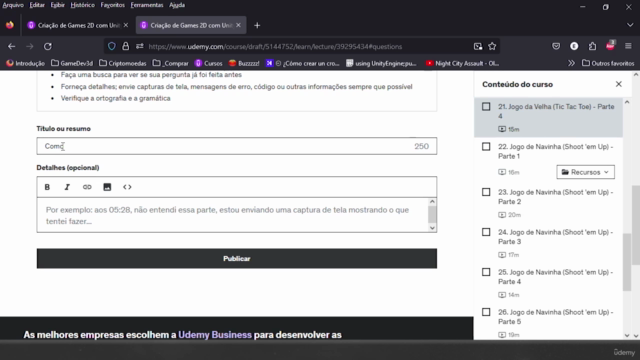
Task: Open the Cursos bookmark
Action: 209,63
